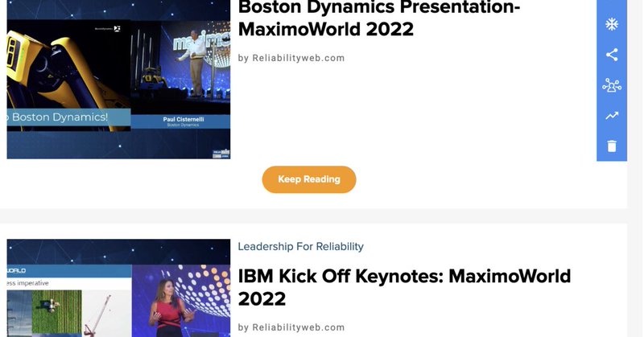The height and width of the screenshot is (337, 644).
Task: Open the IBM Kick Off Keynotes thumbnail
Action: pos(118,288)
